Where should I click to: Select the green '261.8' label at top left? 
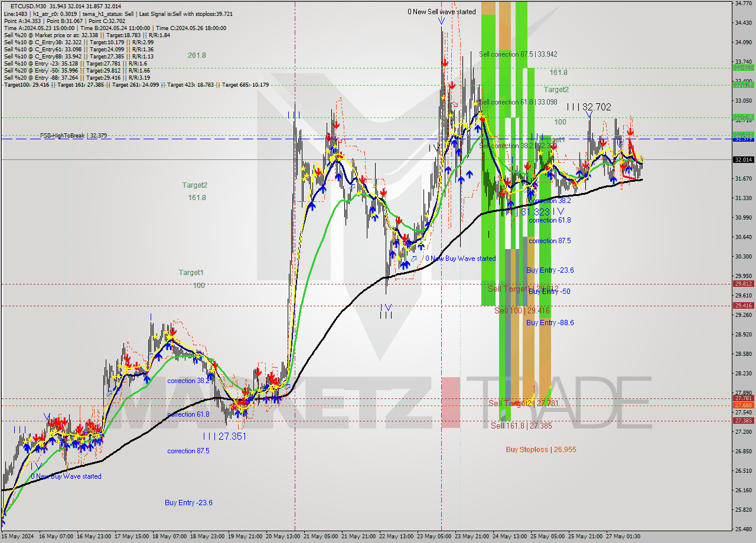click(x=197, y=55)
